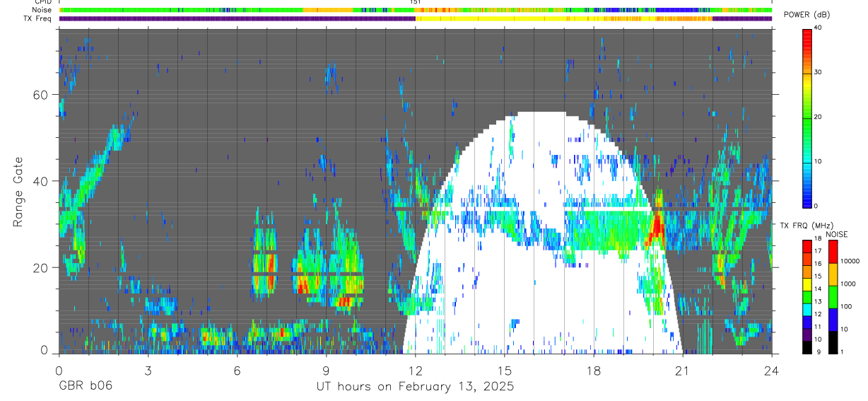Click the TX frequency legend value 9
Viewport: 868px width, 401px height.
(819, 351)
